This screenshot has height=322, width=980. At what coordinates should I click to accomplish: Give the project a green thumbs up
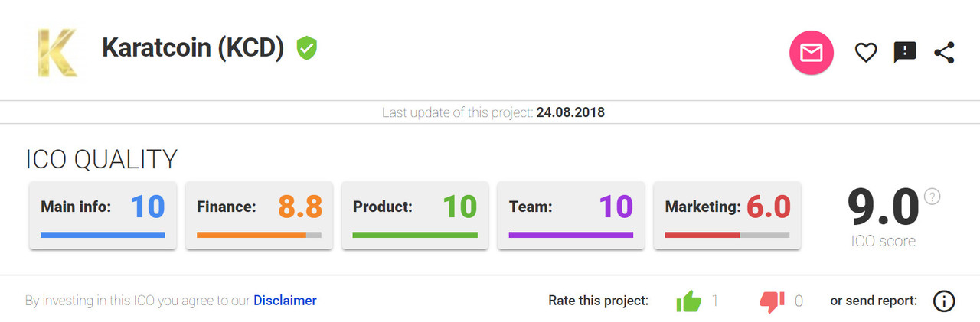(689, 301)
